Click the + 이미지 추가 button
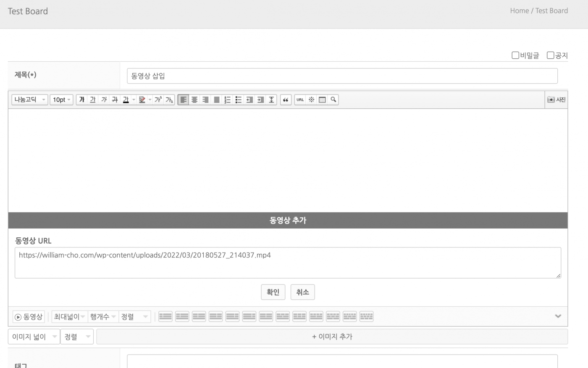The width and height of the screenshot is (588, 368). [332, 336]
